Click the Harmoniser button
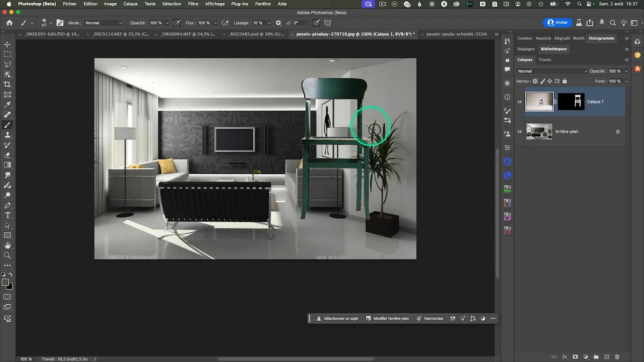The image size is (644, 362). pyautogui.click(x=430, y=319)
